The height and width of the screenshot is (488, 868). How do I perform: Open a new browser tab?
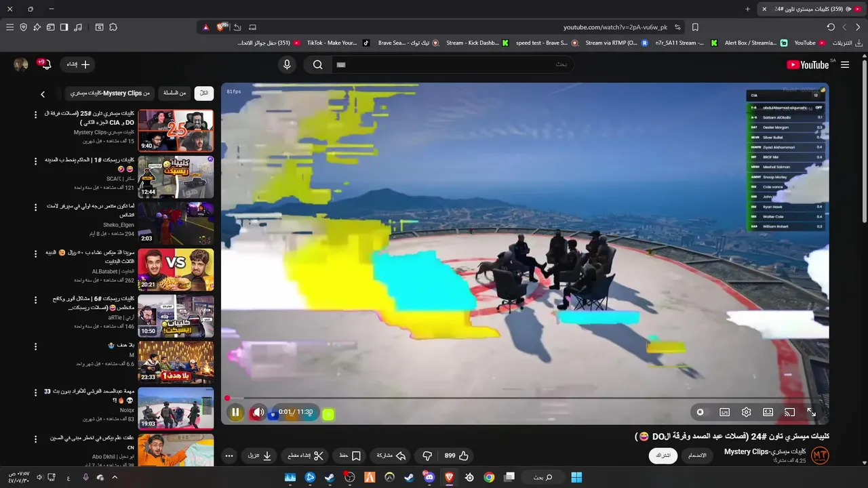tap(748, 9)
